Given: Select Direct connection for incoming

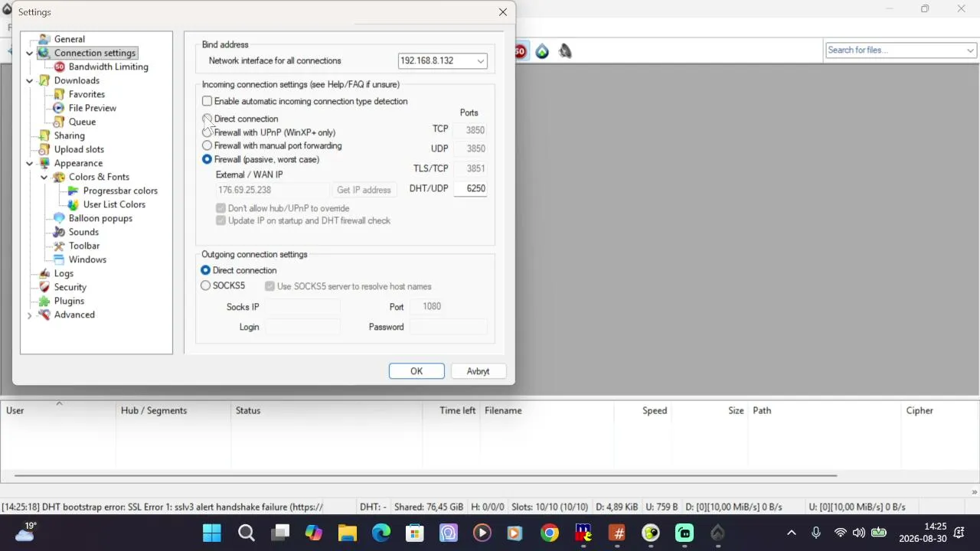Looking at the screenshot, I should tap(207, 119).
